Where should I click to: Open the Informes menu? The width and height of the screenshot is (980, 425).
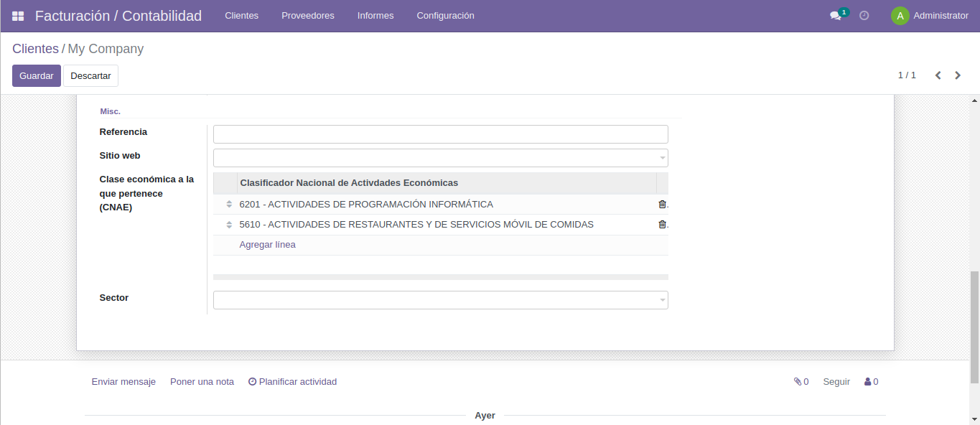(x=375, y=15)
